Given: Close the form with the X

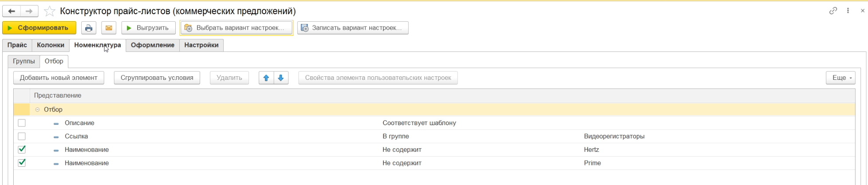Looking at the screenshot, I should (x=862, y=11).
